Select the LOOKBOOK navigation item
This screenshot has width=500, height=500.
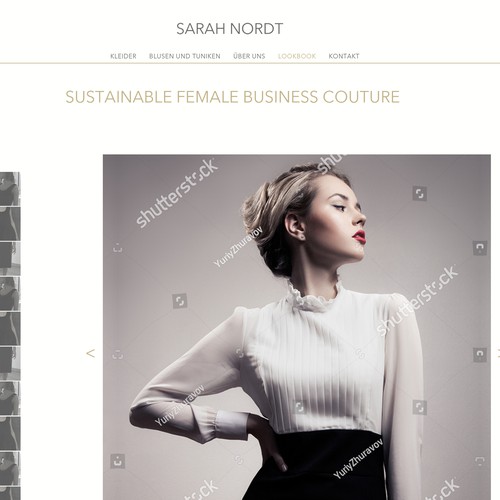tap(297, 56)
